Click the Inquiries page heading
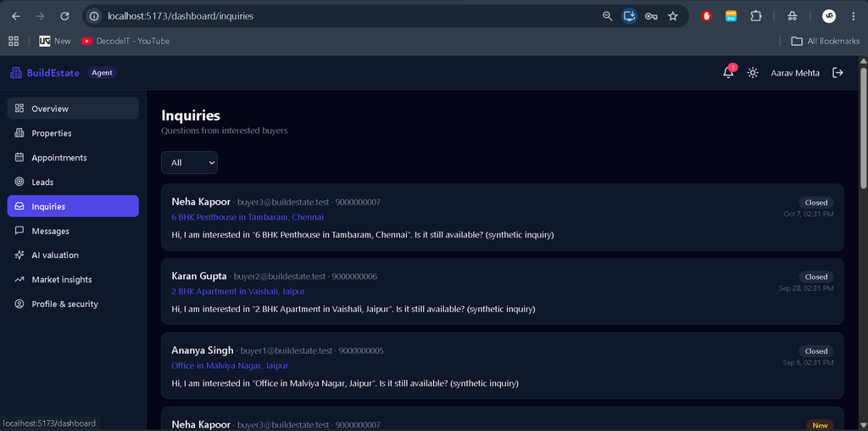Viewport: 868px width, 431px height. [x=191, y=115]
